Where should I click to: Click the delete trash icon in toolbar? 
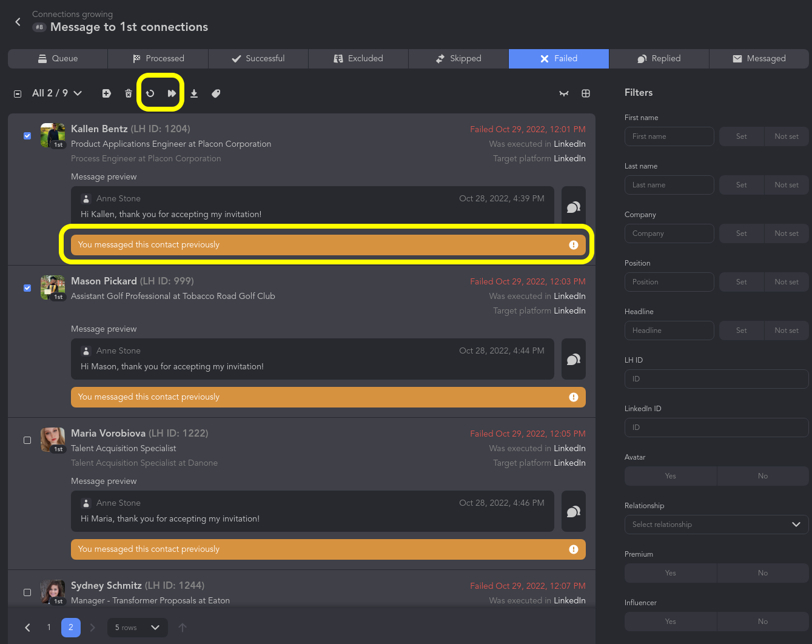click(x=129, y=93)
